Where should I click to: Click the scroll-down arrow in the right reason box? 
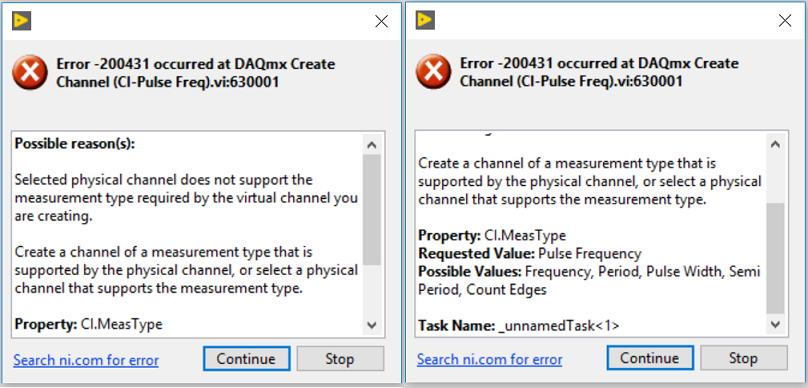coord(776,324)
